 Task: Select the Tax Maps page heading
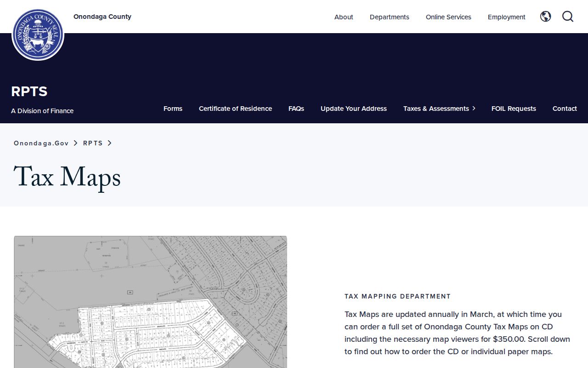pyautogui.click(x=67, y=177)
